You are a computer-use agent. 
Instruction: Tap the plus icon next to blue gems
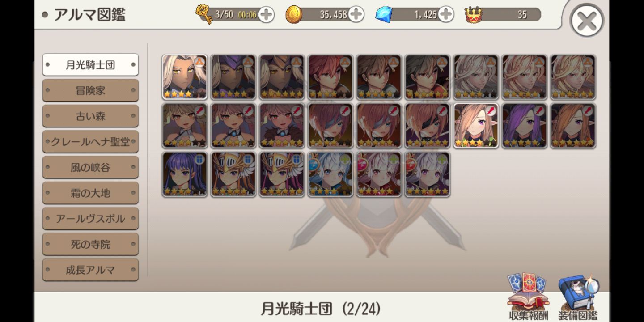pyautogui.click(x=446, y=15)
